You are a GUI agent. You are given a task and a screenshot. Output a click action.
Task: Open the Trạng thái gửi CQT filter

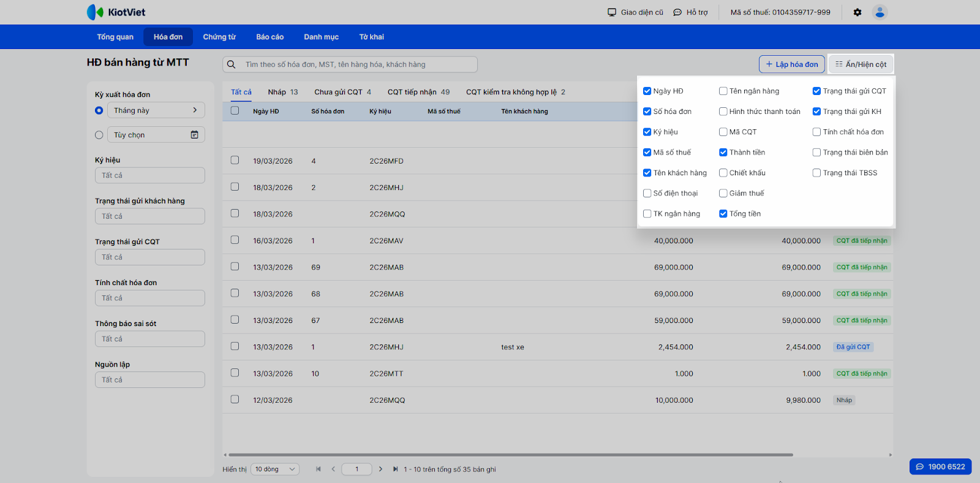click(x=149, y=257)
